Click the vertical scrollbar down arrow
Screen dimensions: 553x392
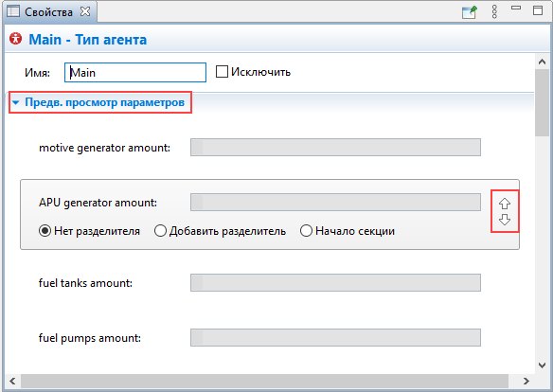pyautogui.click(x=542, y=365)
